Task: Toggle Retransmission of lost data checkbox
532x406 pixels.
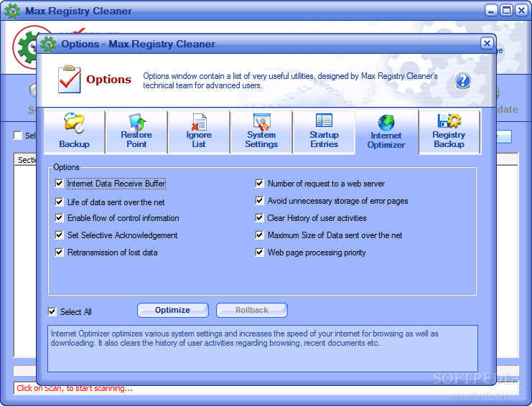Action: pyautogui.click(x=59, y=252)
